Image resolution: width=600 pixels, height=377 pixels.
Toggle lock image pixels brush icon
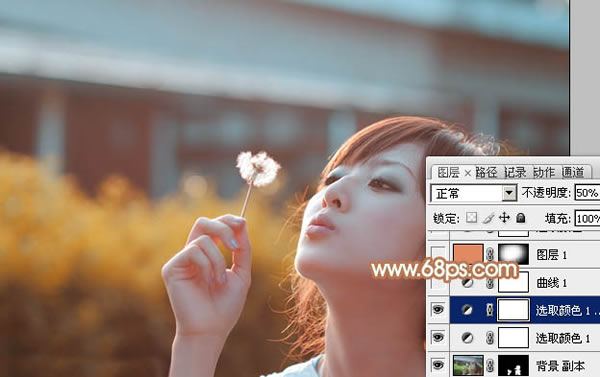pos(488,218)
